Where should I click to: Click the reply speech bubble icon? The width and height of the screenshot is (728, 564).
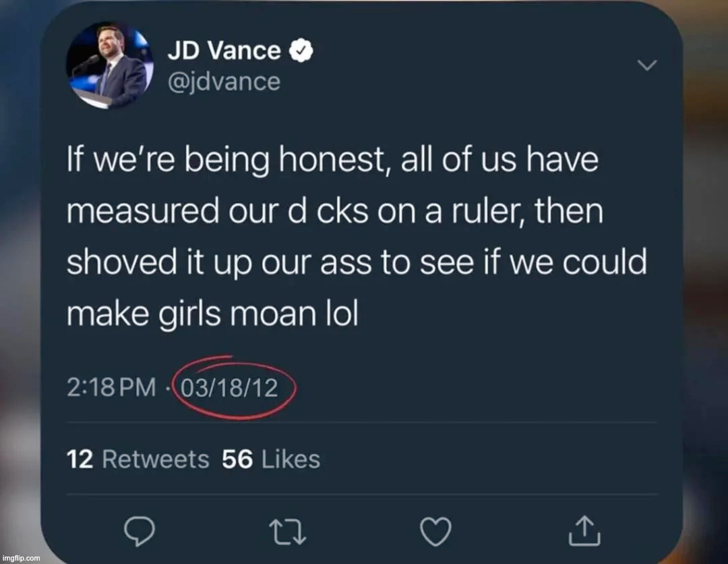click(x=140, y=532)
